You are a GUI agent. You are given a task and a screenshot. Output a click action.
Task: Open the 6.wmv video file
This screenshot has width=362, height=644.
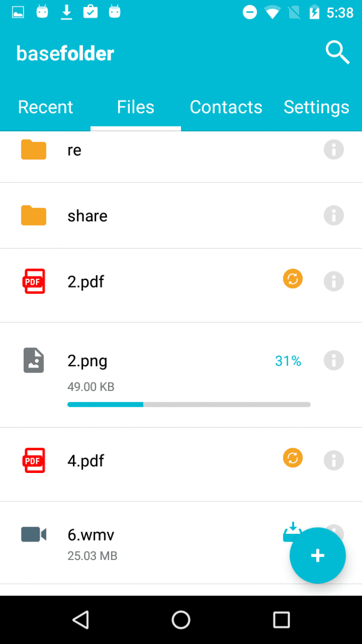(91, 535)
